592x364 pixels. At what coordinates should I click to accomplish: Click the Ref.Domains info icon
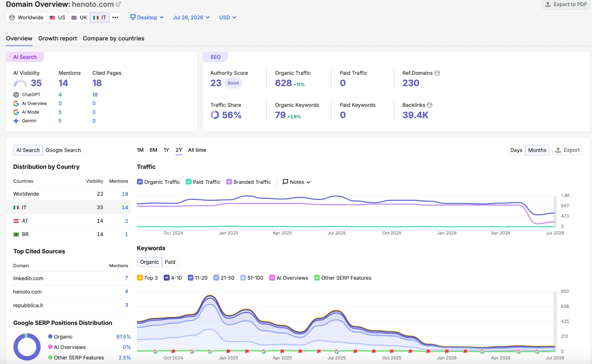(x=437, y=73)
